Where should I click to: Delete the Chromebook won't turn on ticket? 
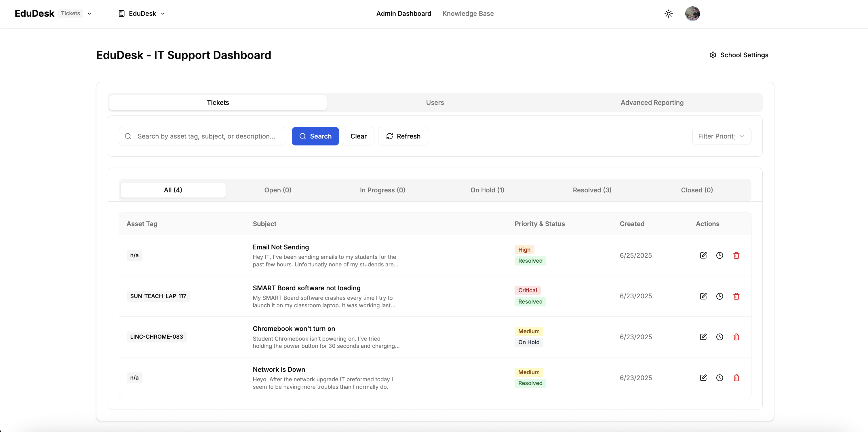pos(736,337)
